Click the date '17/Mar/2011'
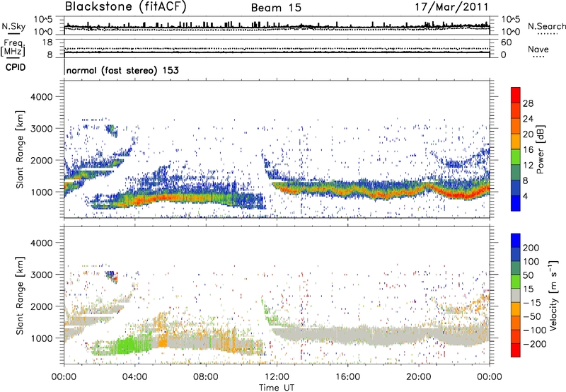Image resolution: width=566 pixels, height=392 pixels. click(451, 7)
